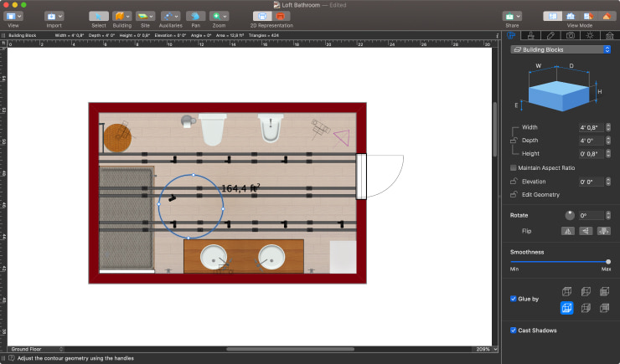Toggle the Edit Geometry lock

coord(514,194)
